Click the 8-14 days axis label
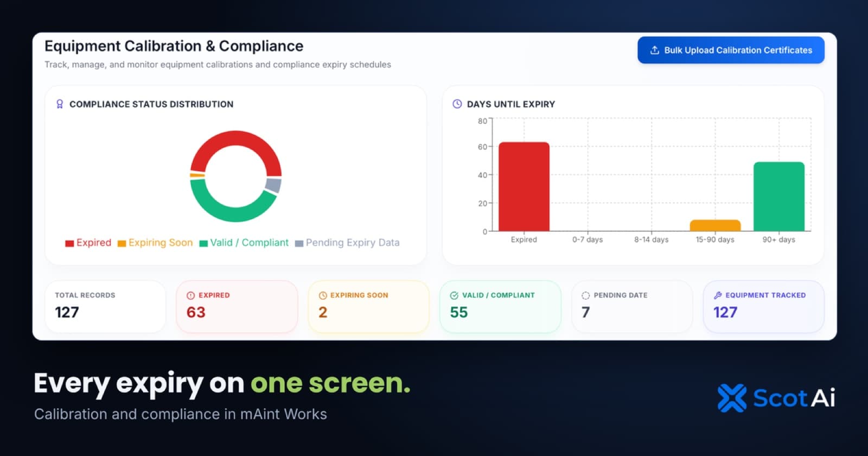Viewport: 868px width, 456px height. 652,239
